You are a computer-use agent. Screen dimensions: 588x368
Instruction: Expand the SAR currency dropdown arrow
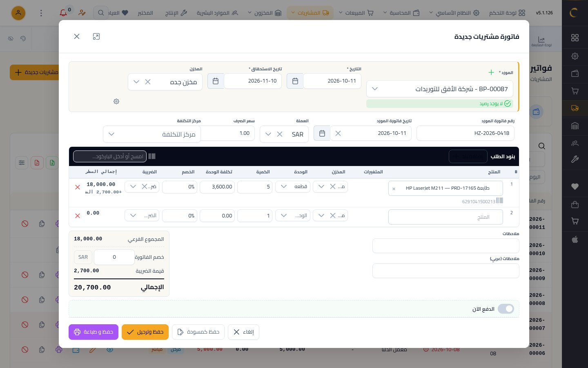(x=268, y=134)
